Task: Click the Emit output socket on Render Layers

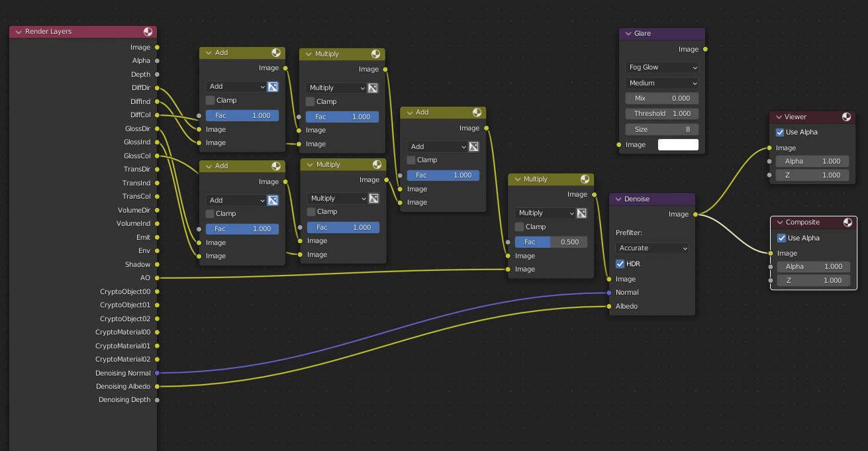Action: pos(157,237)
